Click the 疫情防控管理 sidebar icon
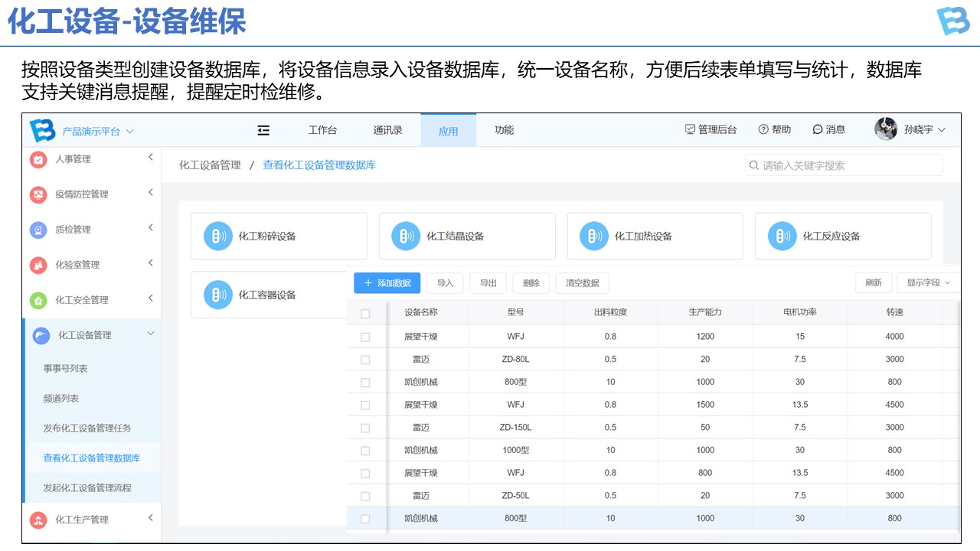This screenshot has width=980, height=551. [x=38, y=194]
